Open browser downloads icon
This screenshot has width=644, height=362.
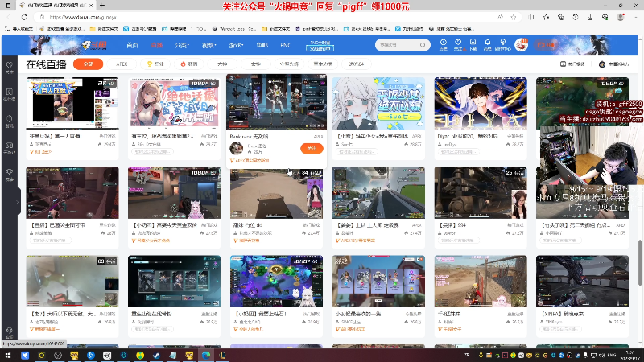pos(590,17)
